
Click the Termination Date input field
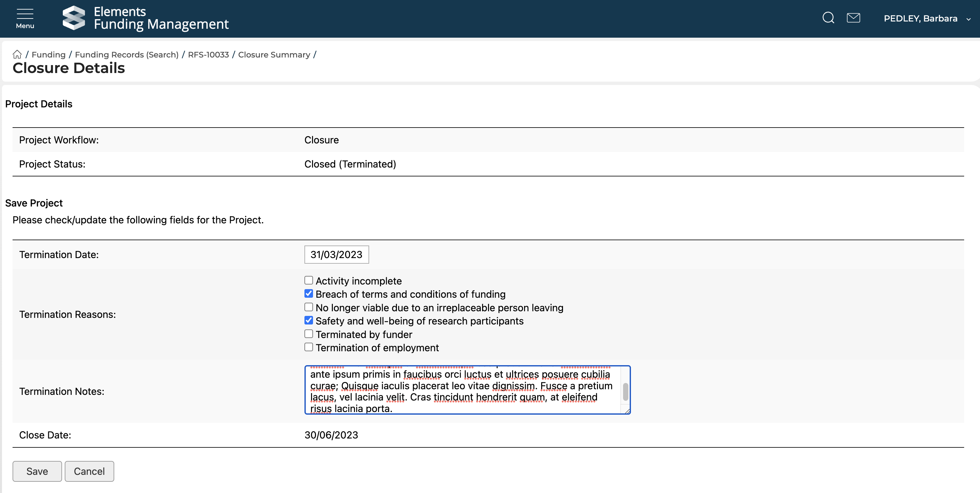336,255
